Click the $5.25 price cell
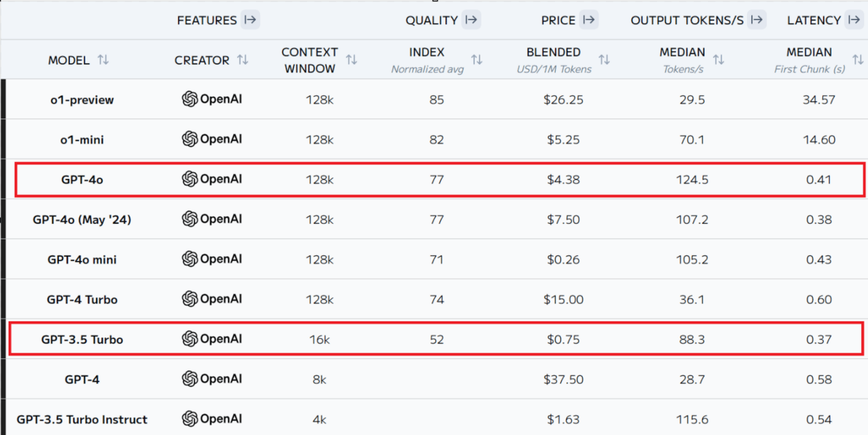The height and width of the screenshot is (435, 868). point(563,140)
